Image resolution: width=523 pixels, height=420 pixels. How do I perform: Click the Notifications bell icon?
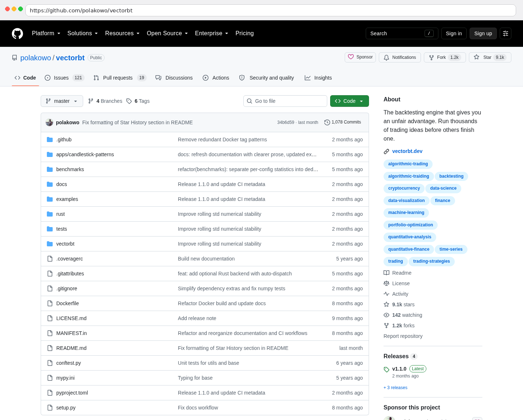(386, 57)
